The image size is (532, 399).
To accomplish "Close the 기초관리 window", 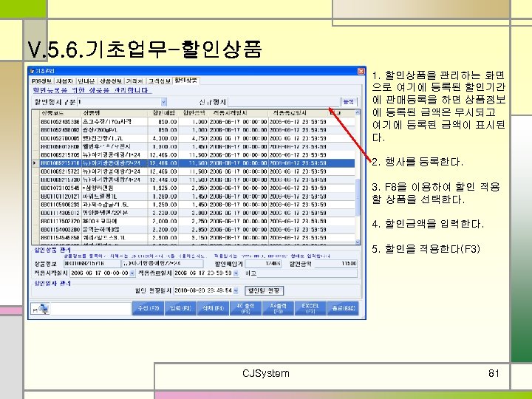I will [361, 71].
